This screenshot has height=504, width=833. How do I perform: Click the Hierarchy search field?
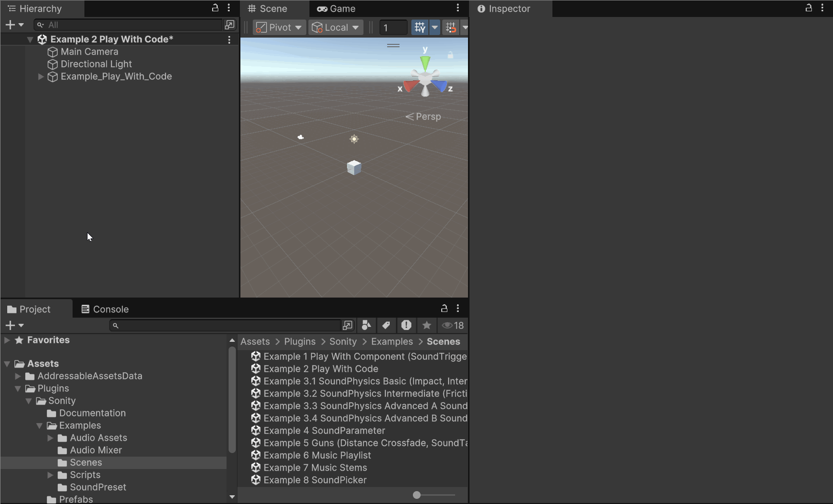(129, 25)
